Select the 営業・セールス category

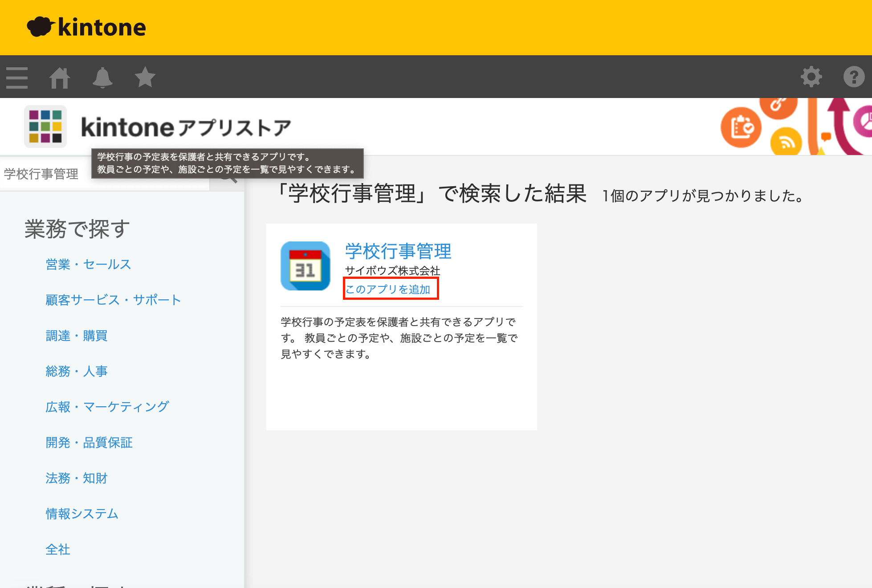click(88, 264)
